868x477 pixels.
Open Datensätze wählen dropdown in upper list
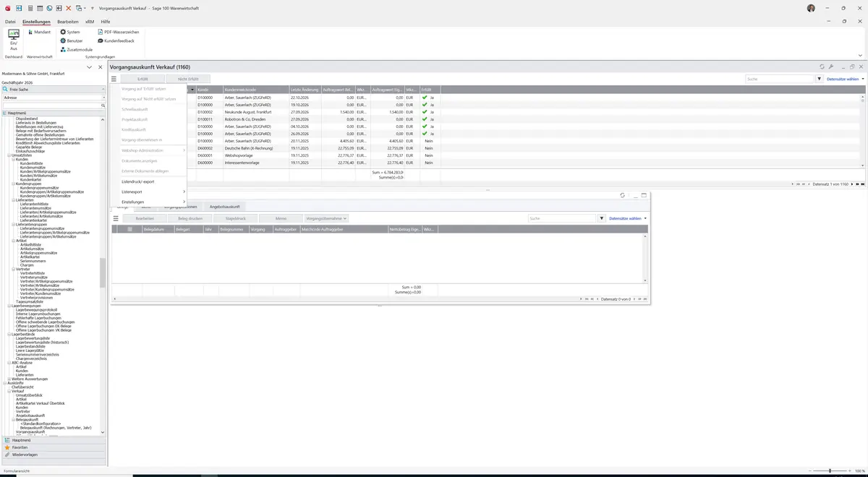846,79
